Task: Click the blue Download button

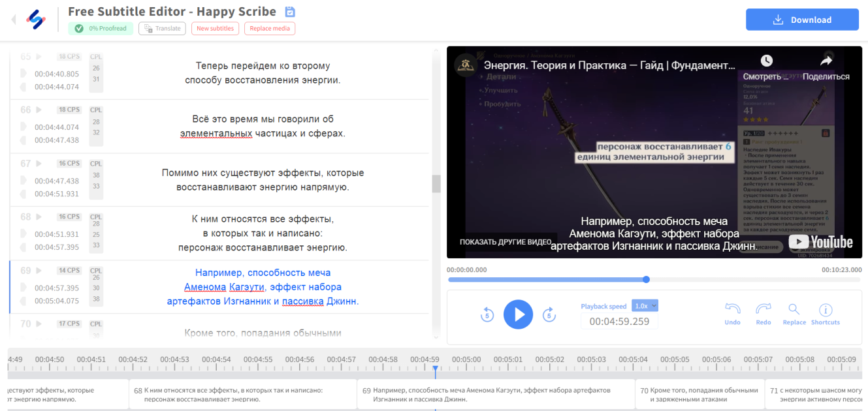Action: tap(802, 20)
